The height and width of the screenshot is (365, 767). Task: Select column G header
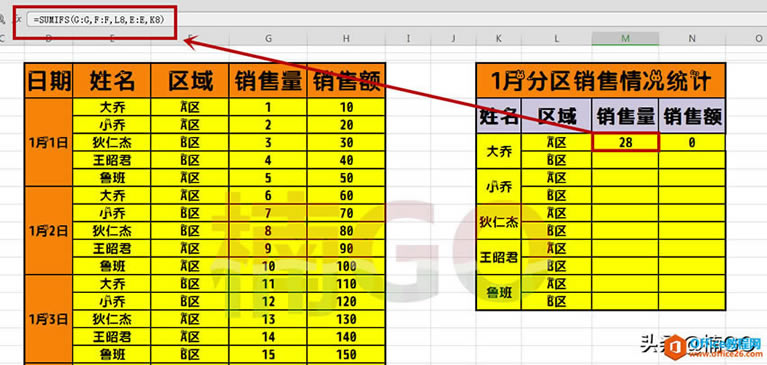pyautogui.click(x=268, y=38)
